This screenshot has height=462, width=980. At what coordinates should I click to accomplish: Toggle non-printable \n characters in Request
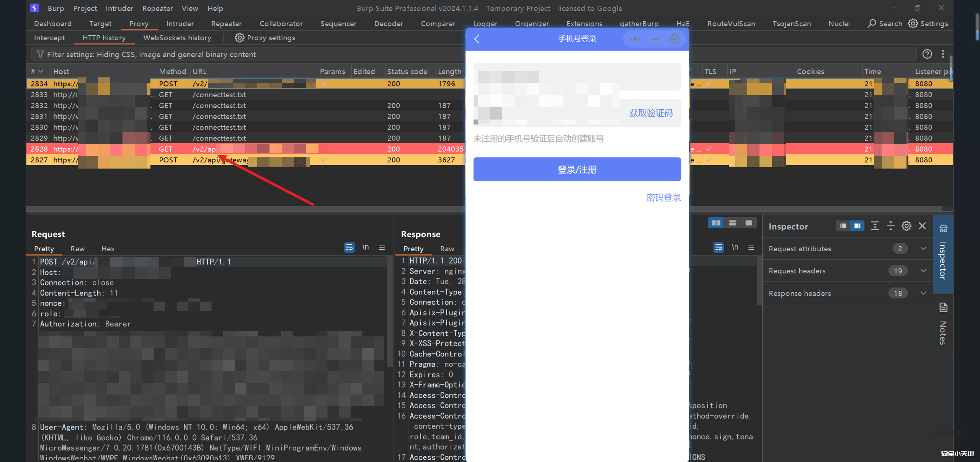click(x=366, y=247)
